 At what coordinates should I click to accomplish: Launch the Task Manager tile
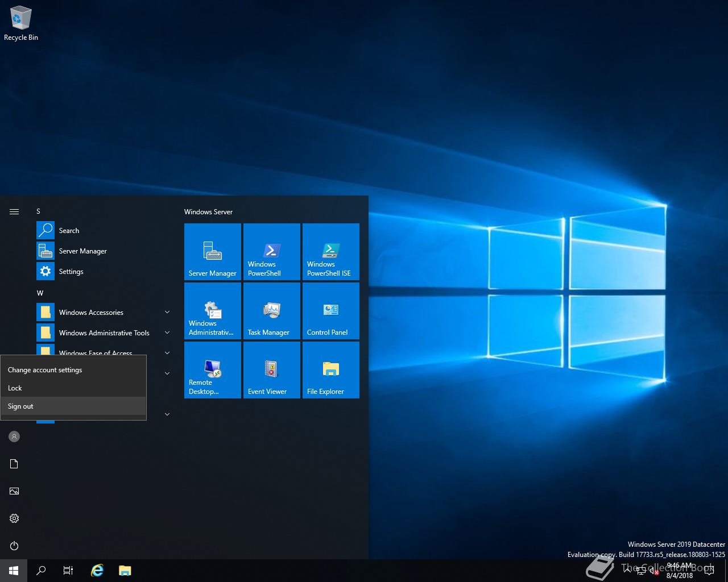272,311
